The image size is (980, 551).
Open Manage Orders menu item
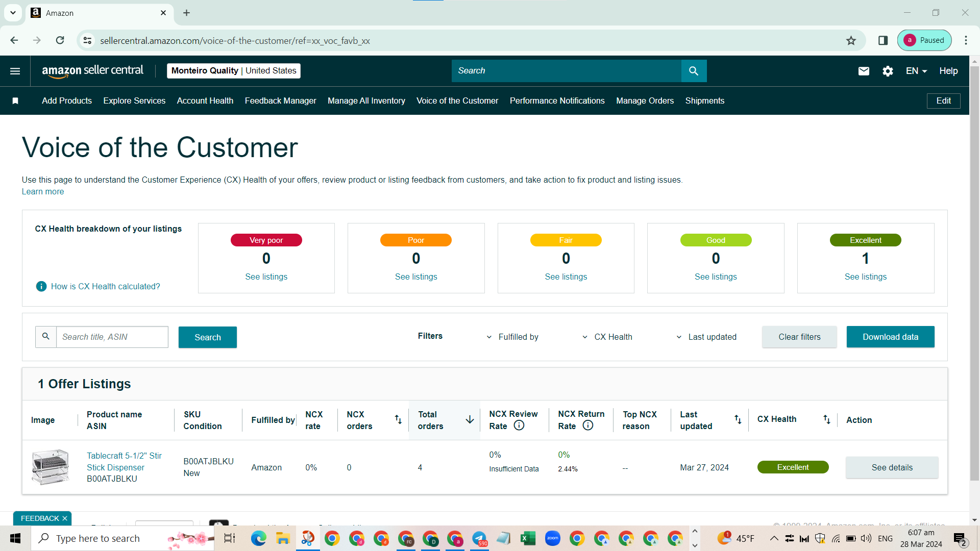click(x=645, y=101)
